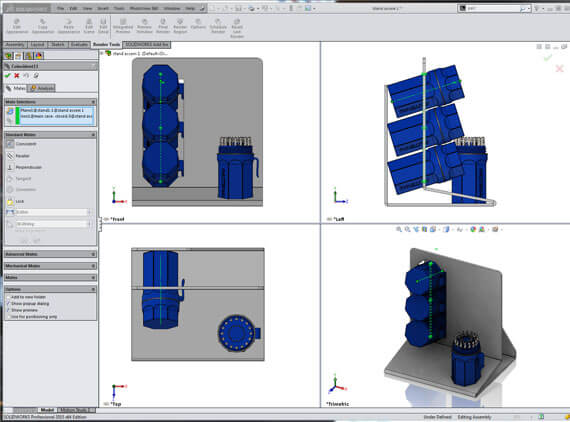Switch to the Layout tab
This screenshot has width=570, height=422.
[37, 44]
